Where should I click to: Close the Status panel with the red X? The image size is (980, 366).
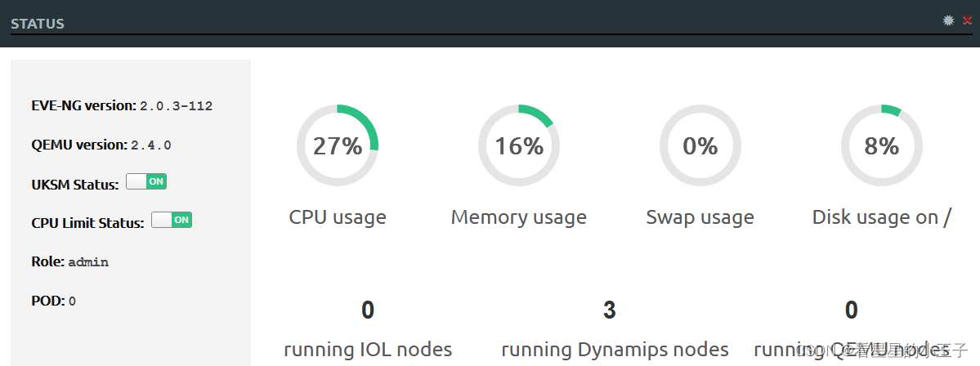967,20
